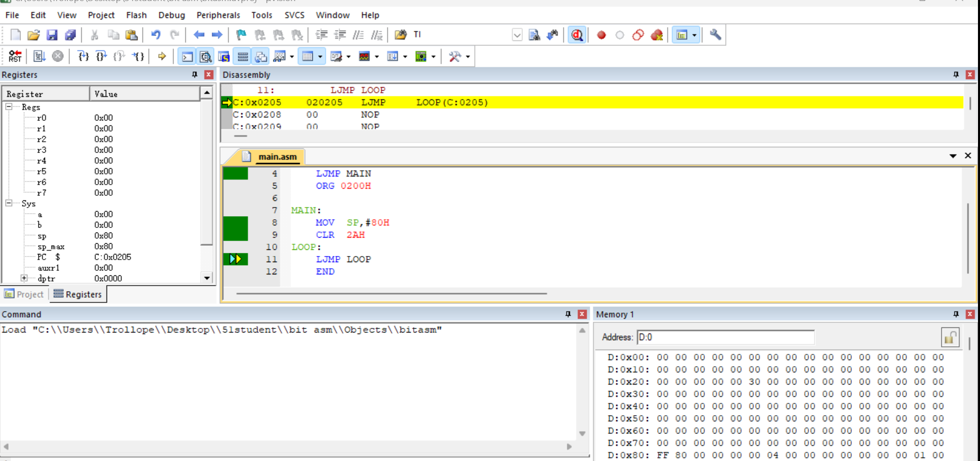Open the editor window list arrow

(953, 156)
